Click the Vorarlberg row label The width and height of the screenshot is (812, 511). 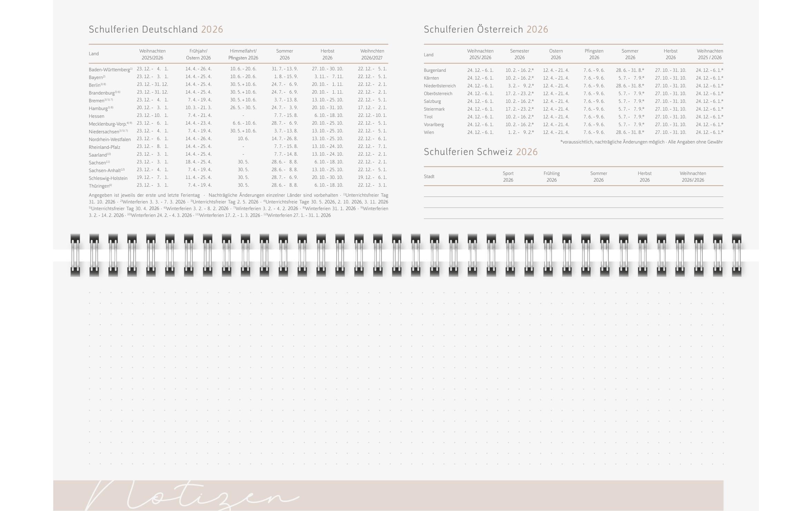[434, 125]
